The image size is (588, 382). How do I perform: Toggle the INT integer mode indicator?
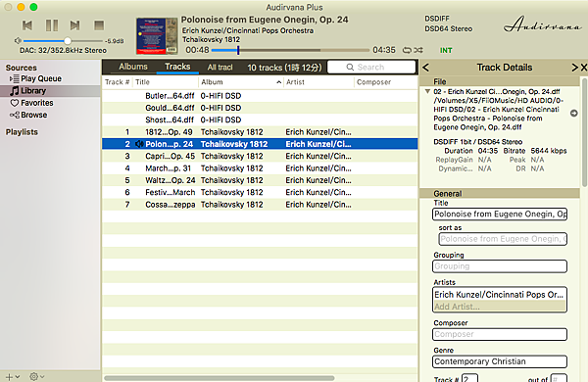446,50
